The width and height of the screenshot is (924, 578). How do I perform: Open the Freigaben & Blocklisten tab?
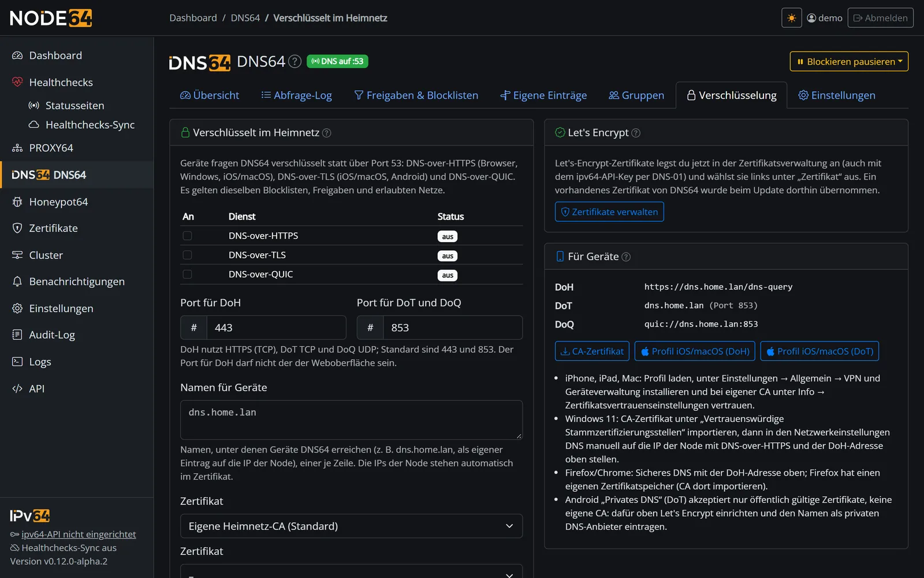click(416, 95)
